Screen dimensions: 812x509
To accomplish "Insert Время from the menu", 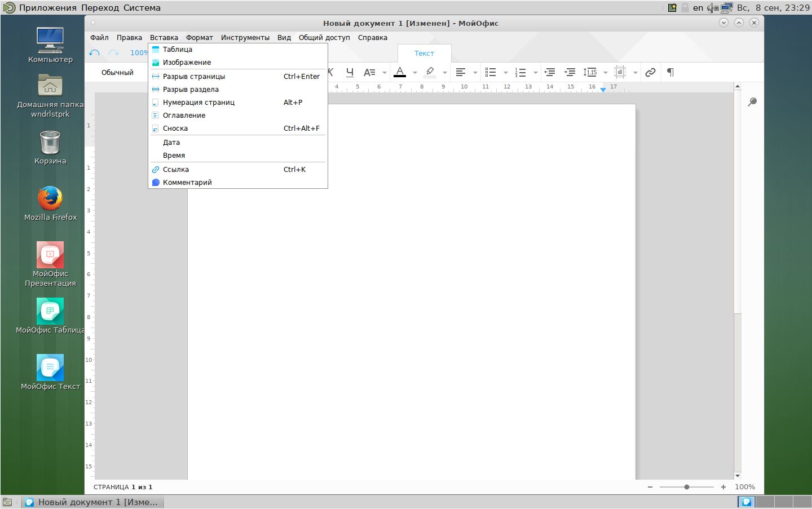I will point(237,156).
